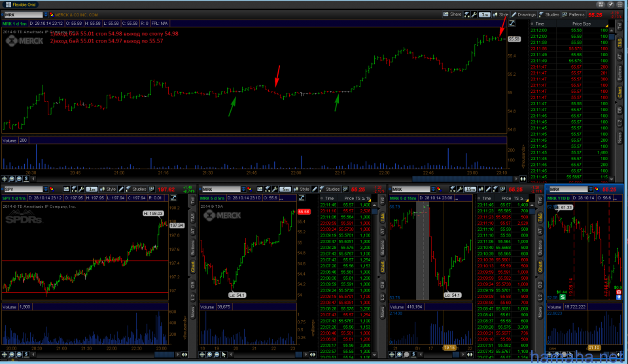628x364 pixels.
Task: Select the Chart tab on top right sidebar
Action: point(619,92)
